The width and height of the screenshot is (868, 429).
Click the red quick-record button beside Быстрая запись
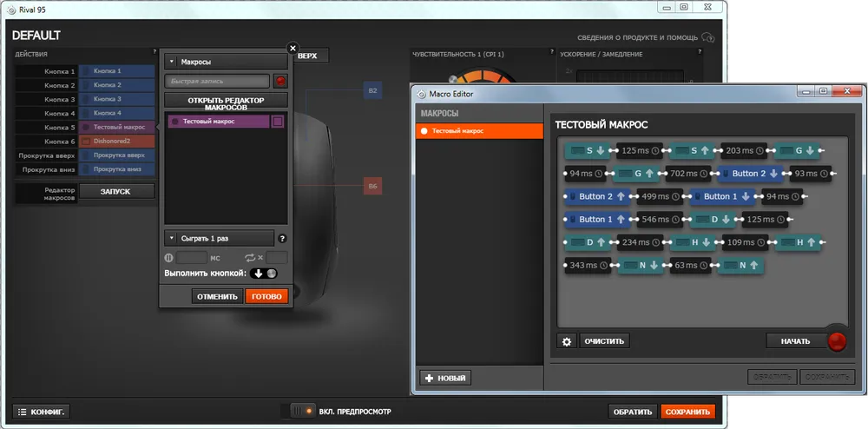pos(280,81)
